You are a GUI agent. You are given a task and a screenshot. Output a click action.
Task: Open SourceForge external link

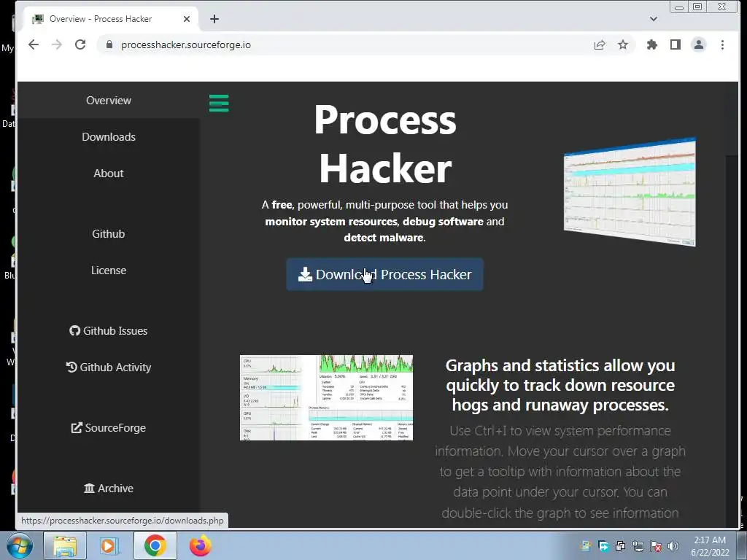pos(109,428)
